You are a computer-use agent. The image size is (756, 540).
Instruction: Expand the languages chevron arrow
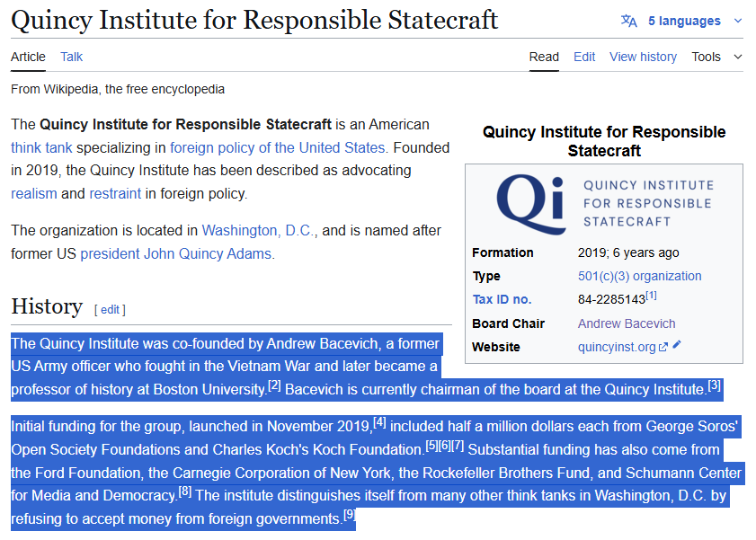738,21
